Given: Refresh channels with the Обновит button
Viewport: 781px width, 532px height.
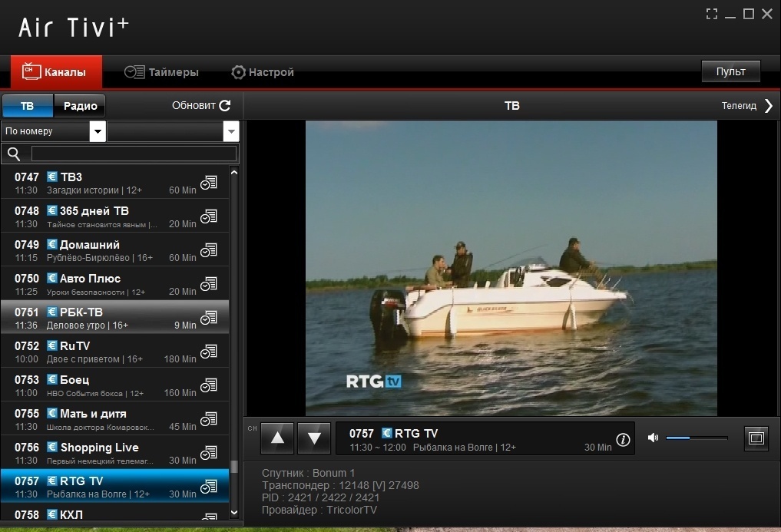Looking at the screenshot, I should 201,106.
